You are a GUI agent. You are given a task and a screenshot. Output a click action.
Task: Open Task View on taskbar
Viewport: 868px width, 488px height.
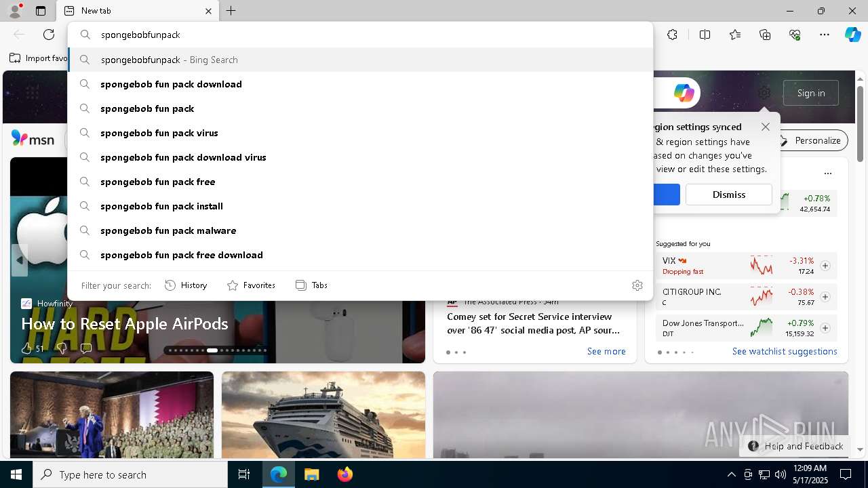click(x=244, y=474)
